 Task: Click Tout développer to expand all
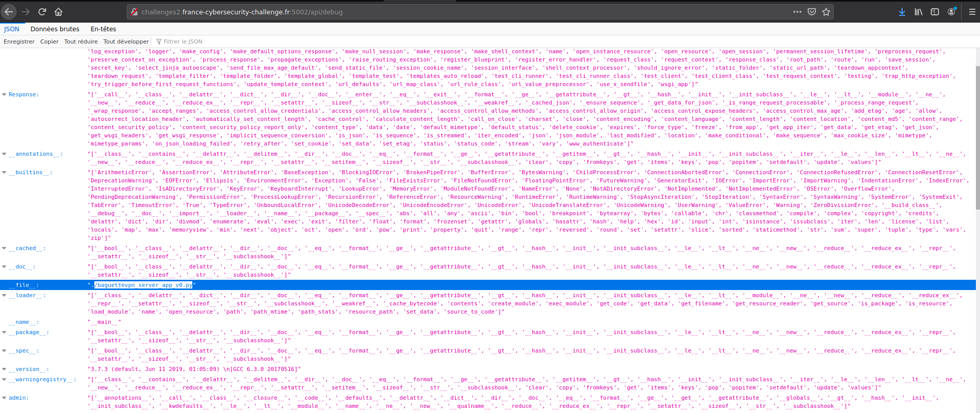126,42
